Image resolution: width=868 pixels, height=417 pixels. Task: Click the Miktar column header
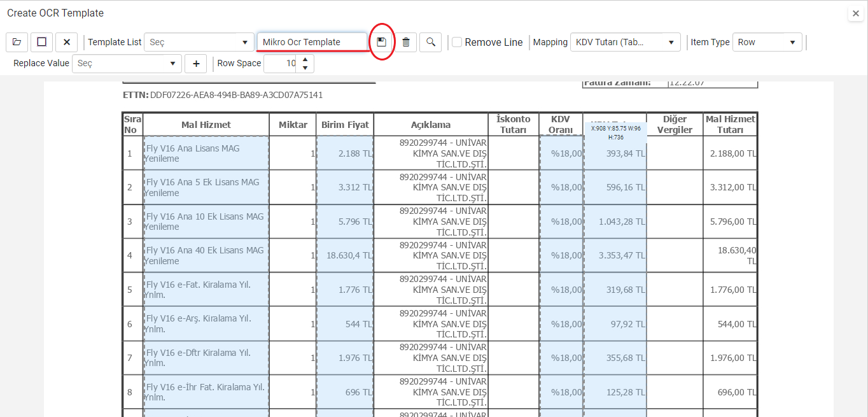pyautogui.click(x=293, y=125)
